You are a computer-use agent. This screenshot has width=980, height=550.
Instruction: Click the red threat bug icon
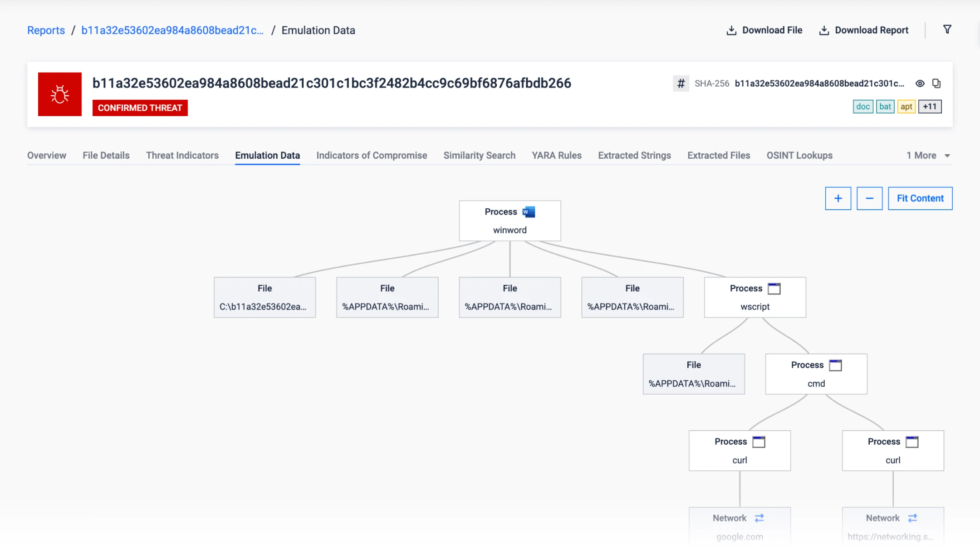point(60,94)
